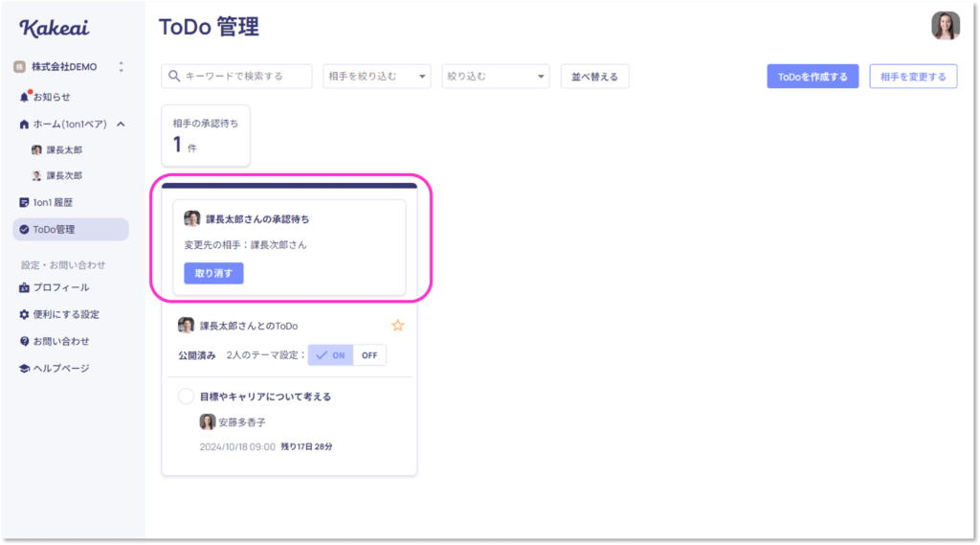The width and height of the screenshot is (980, 545).
Task: Open user profile avatar at top right
Action: [x=946, y=26]
